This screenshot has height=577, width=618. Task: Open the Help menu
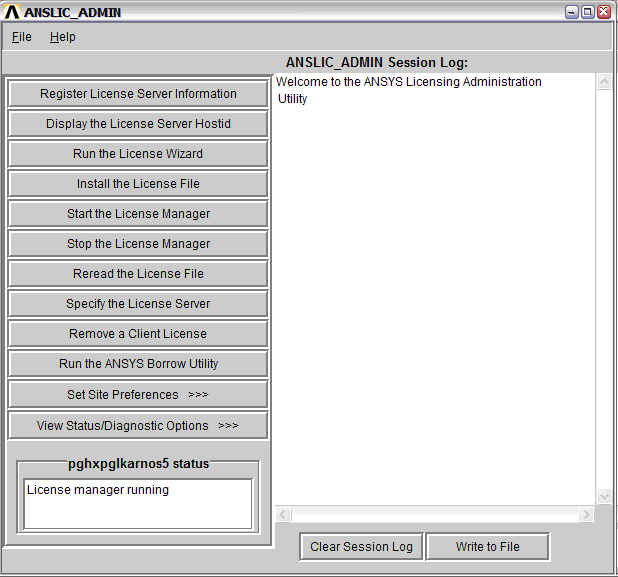pos(62,37)
